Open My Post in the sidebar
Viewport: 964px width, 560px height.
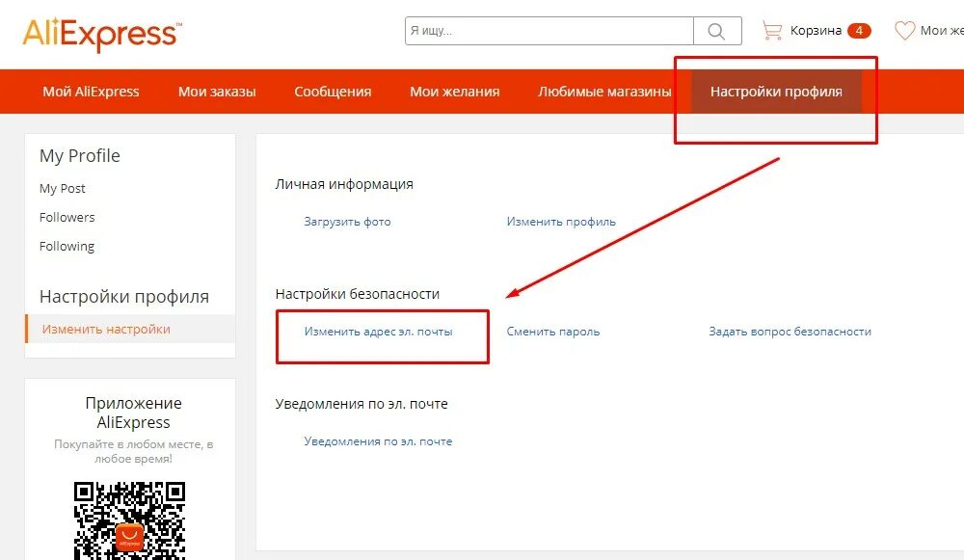[x=62, y=189]
